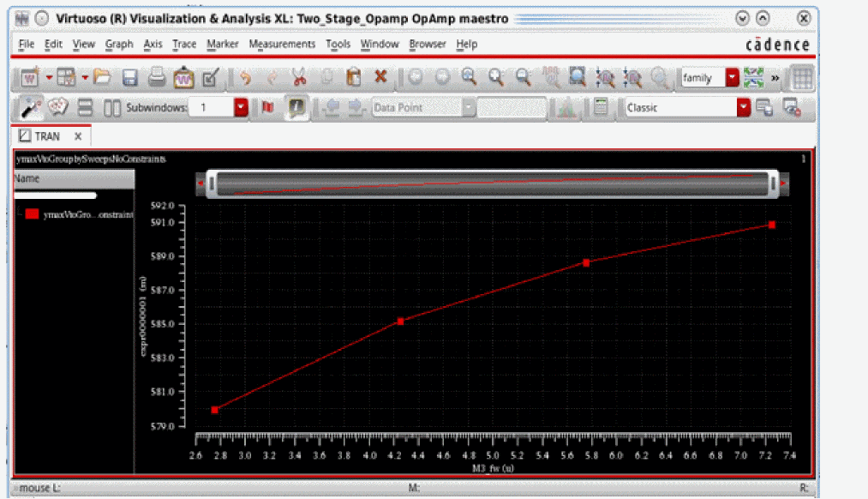The image size is (868, 499).
Task: Click the zoom out magnifier icon
Action: click(524, 77)
